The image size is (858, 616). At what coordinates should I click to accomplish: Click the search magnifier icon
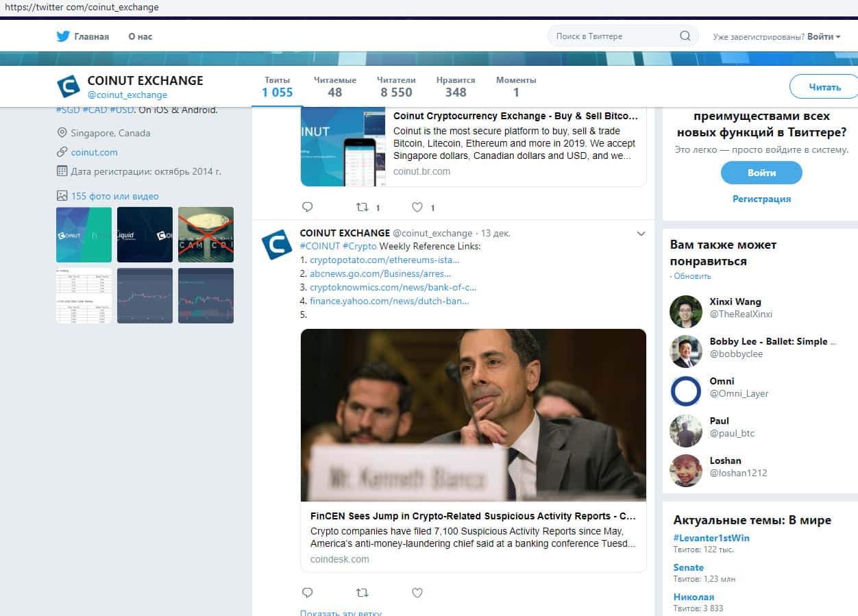click(685, 36)
